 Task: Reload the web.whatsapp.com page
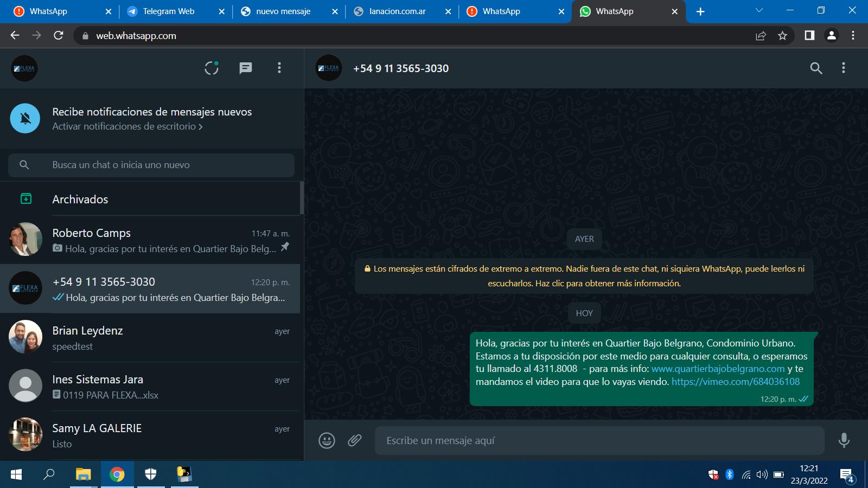click(59, 35)
